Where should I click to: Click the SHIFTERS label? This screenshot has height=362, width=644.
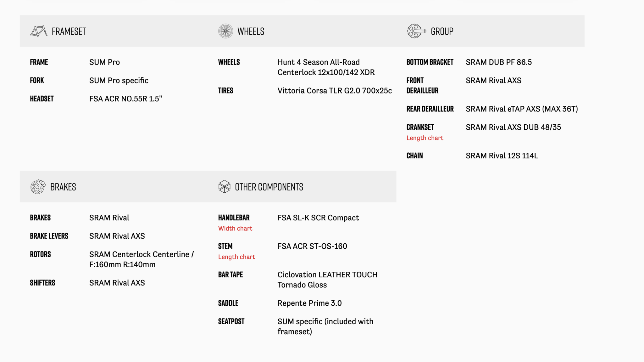coord(42,283)
